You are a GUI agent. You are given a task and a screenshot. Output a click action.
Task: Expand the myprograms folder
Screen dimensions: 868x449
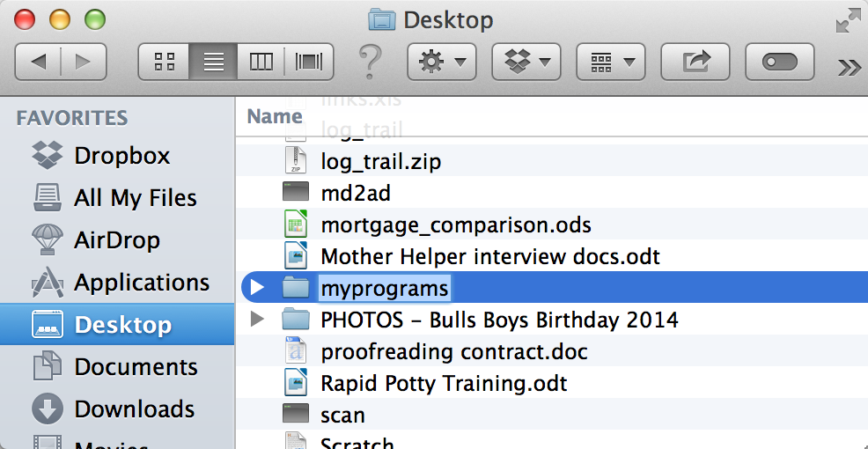point(257,288)
